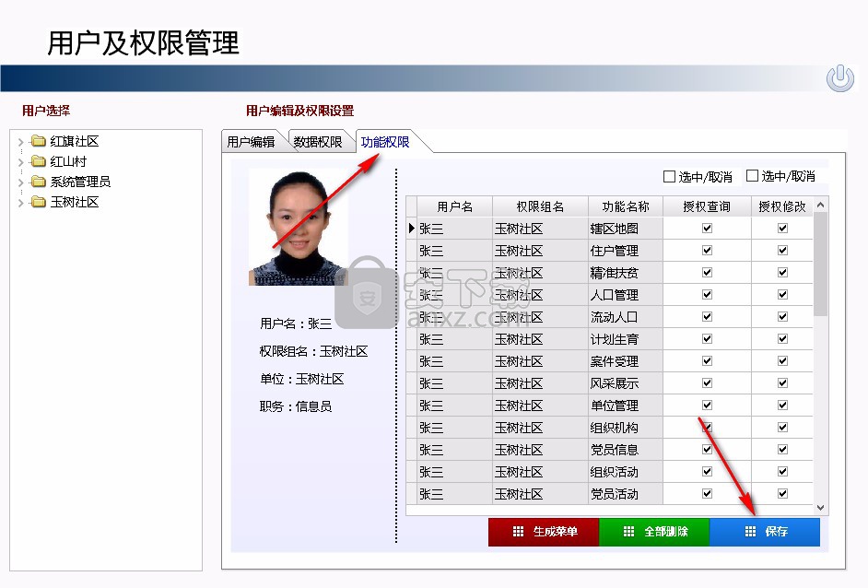
Task: Expand the 红山村 tree node
Action: (x=21, y=162)
